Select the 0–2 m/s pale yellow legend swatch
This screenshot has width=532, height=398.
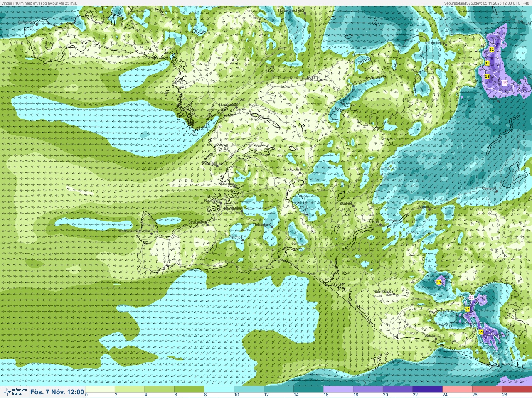100,389
